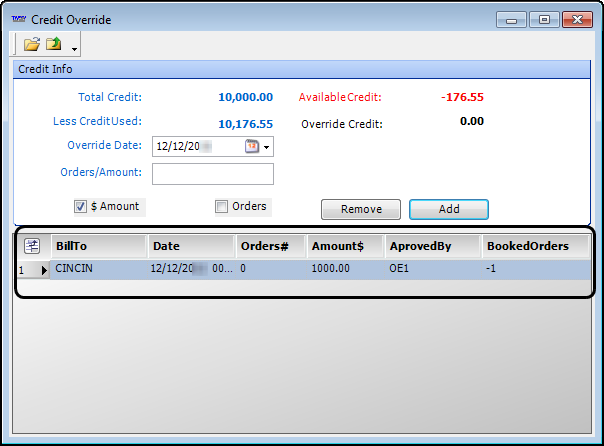Minimize the Credit Override window

(511, 20)
